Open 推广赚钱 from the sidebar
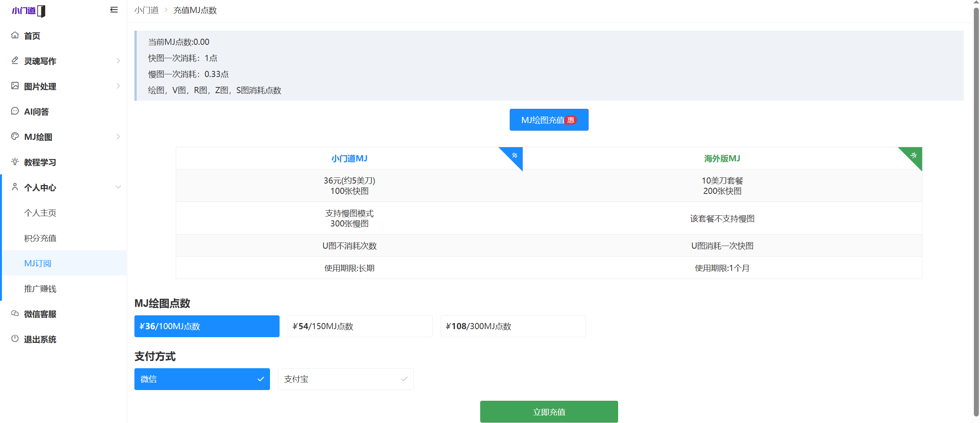The image size is (980, 423). (40, 289)
